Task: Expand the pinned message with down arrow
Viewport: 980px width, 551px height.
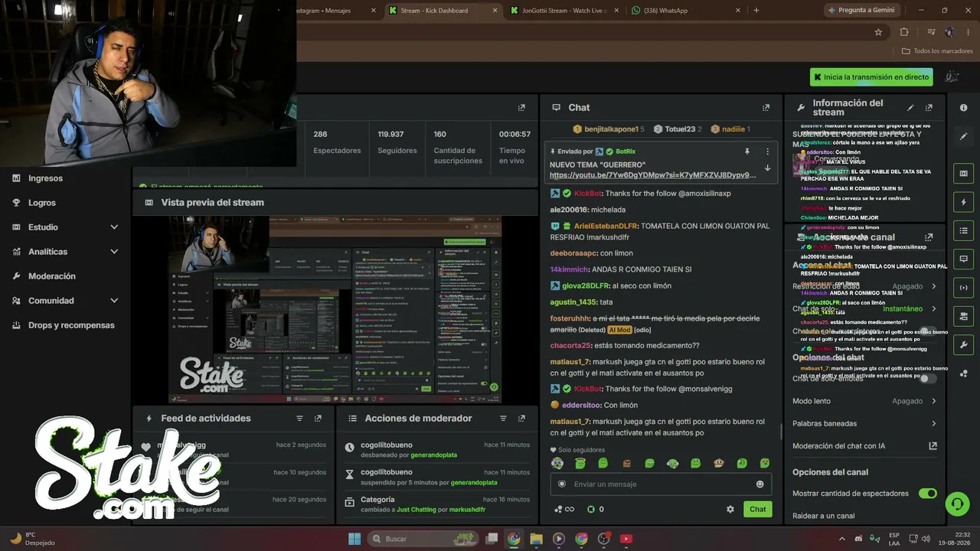Action: click(767, 168)
